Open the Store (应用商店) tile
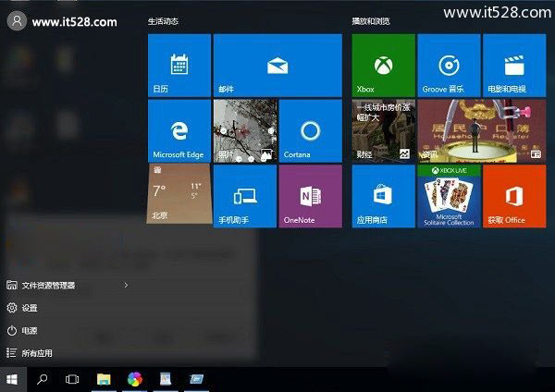This screenshot has width=555, height=392. (383, 196)
